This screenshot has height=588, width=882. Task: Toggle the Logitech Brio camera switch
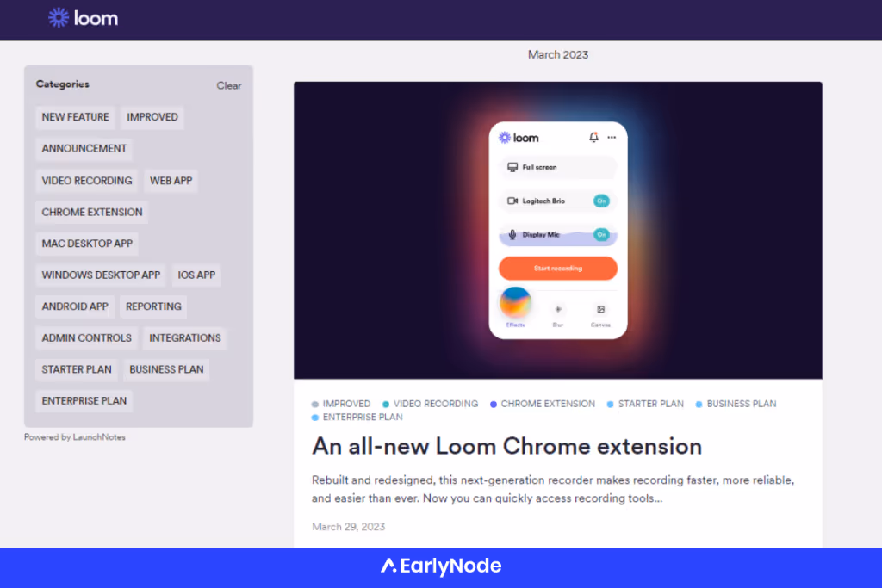(x=601, y=201)
